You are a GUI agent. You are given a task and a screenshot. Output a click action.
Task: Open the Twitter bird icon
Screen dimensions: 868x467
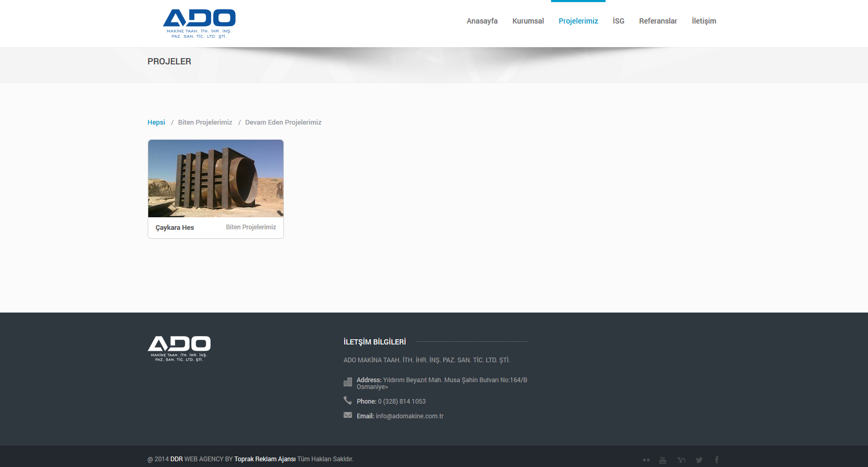699,460
